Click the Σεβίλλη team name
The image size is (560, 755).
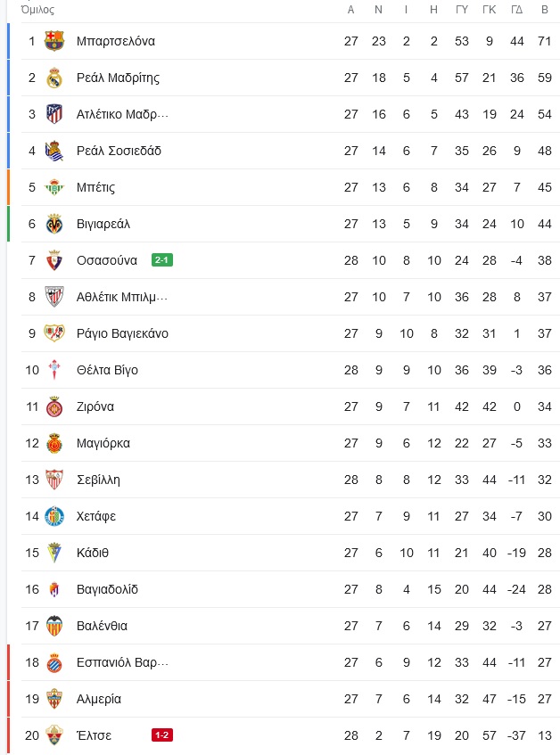tap(98, 480)
